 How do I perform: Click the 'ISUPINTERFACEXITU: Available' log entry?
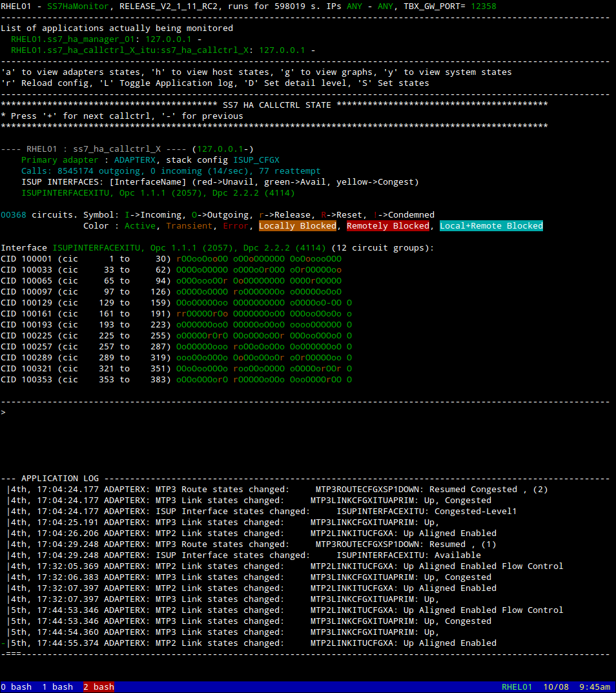(244, 555)
